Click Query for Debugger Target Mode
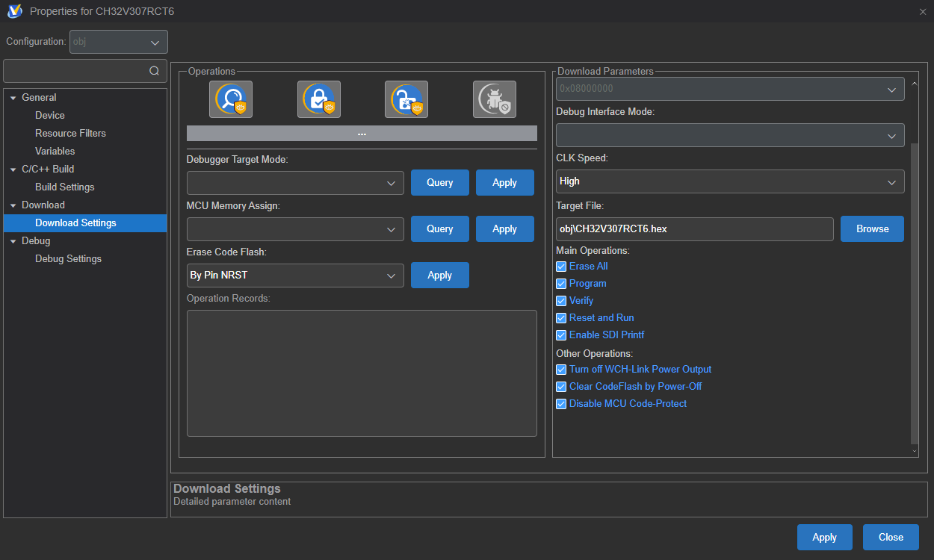 click(440, 183)
